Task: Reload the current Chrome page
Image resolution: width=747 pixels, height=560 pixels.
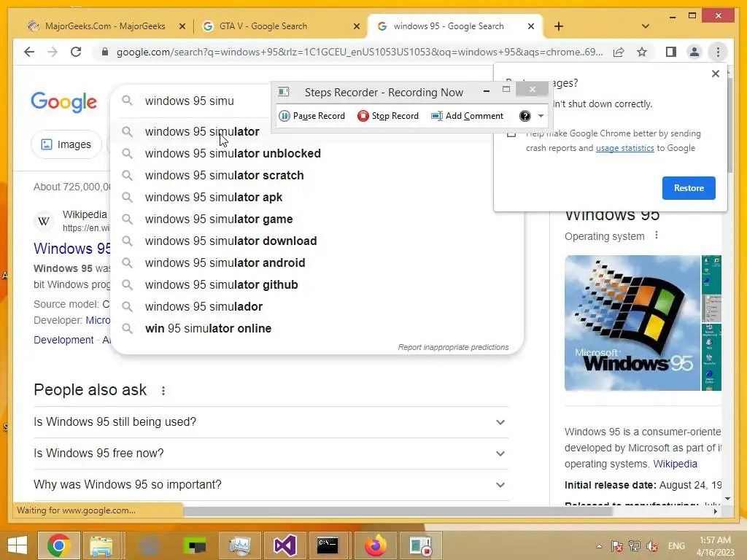Action: pos(76,52)
